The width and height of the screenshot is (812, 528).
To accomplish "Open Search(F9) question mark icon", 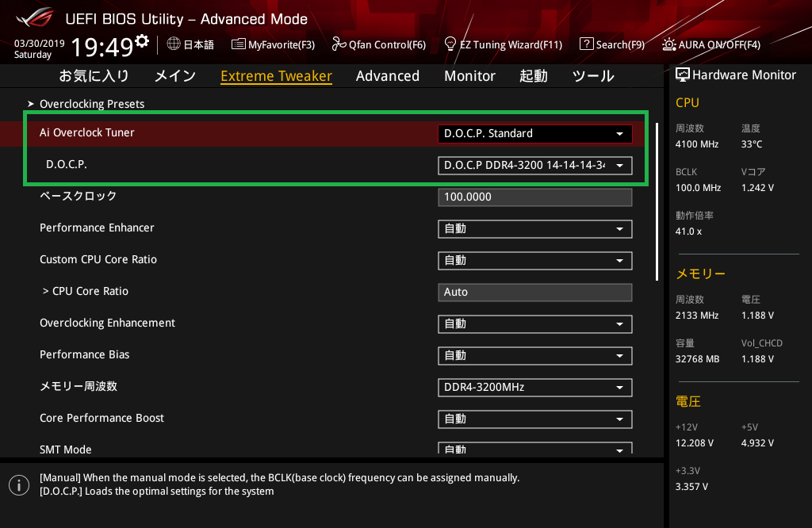I will [x=586, y=44].
